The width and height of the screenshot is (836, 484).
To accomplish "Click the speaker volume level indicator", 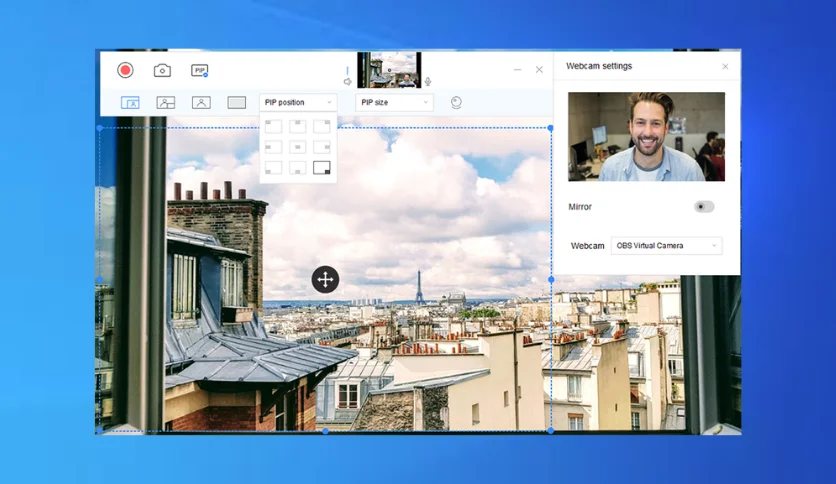I will pyautogui.click(x=347, y=70).
